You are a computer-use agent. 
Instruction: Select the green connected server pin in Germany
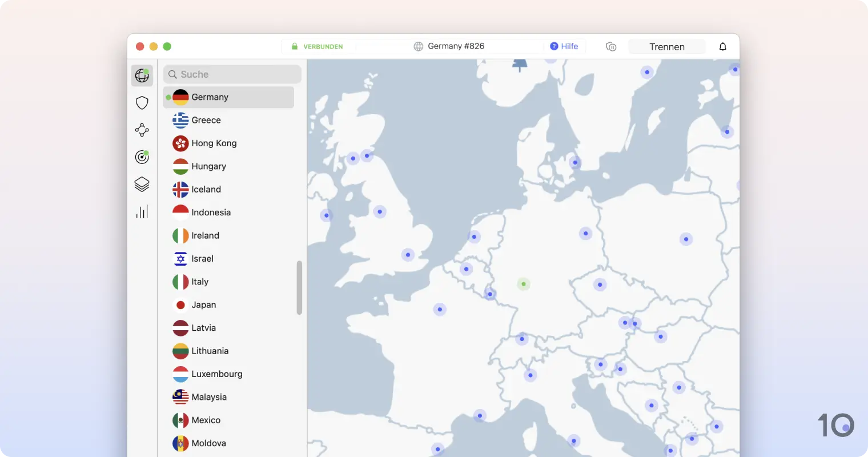pos(523,283)
